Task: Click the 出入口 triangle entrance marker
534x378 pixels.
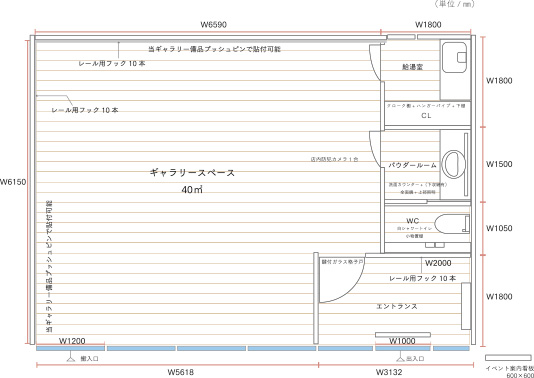Action: tap(401, 357)
